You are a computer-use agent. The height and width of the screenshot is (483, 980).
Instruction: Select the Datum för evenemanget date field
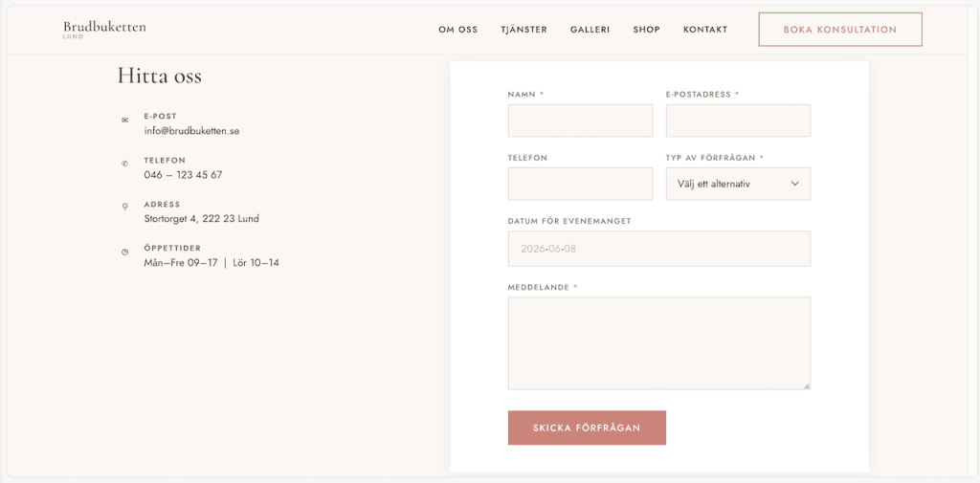point(659,249)
